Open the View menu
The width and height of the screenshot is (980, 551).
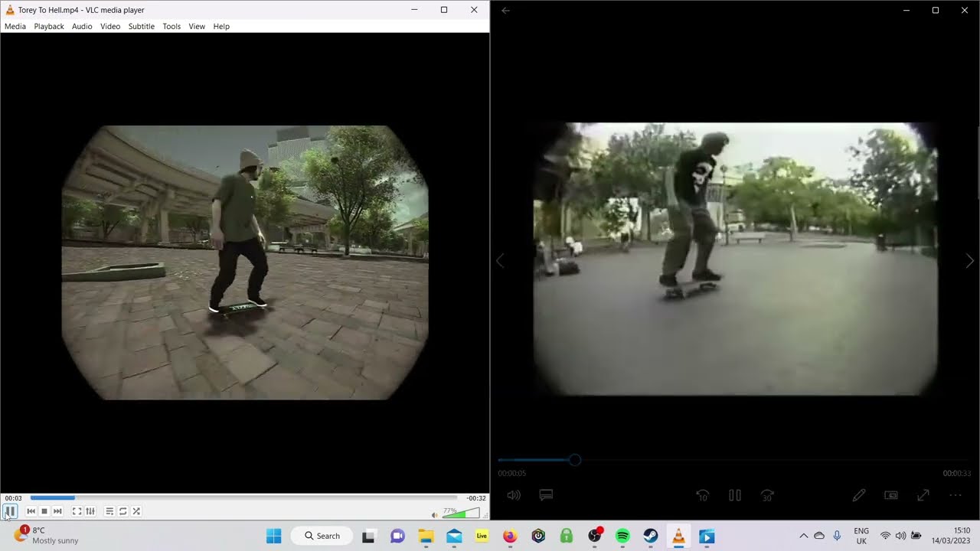(197, 26)
